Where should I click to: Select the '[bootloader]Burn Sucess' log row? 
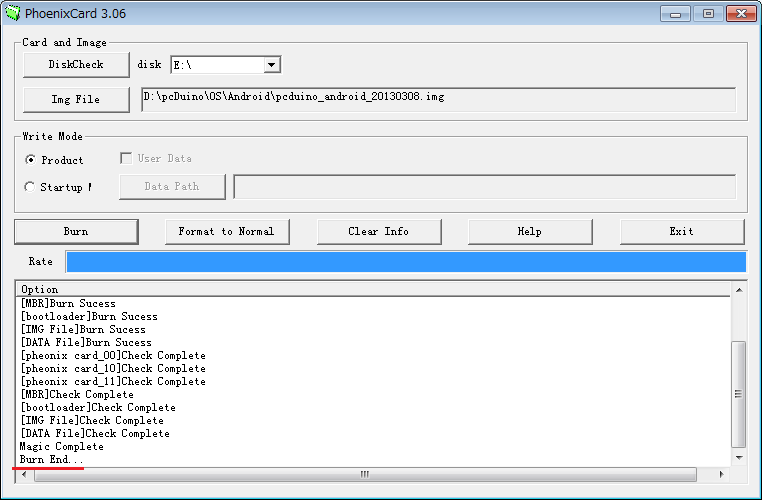point(374,317)
